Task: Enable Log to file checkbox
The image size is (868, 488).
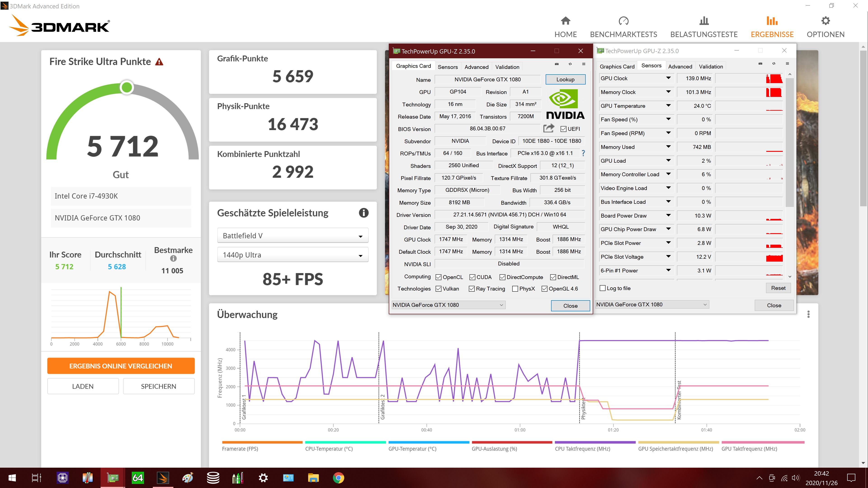Action: pos(603,288)
